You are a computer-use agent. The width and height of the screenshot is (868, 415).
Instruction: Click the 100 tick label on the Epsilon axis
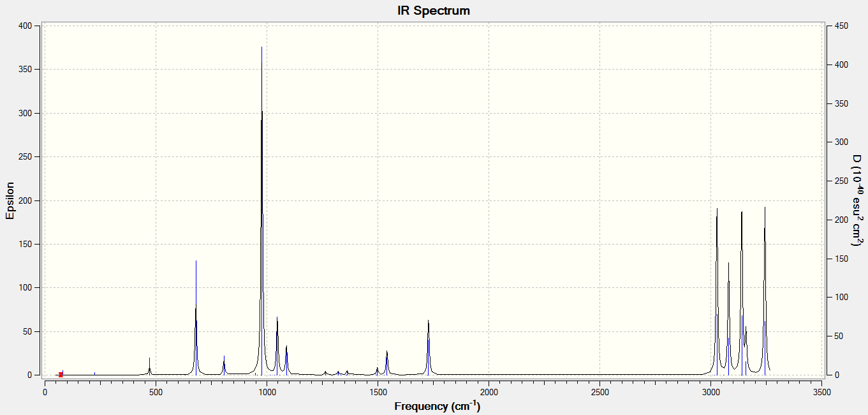24,288
